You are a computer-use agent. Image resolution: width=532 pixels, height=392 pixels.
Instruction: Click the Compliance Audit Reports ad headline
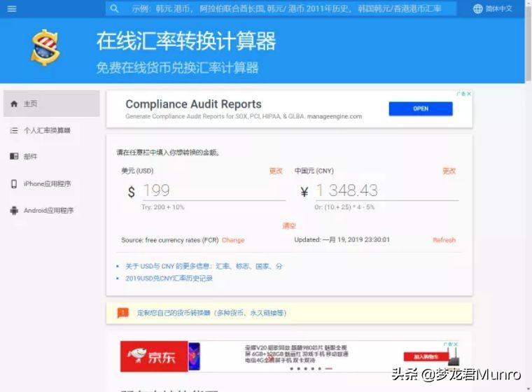[193, 104]
